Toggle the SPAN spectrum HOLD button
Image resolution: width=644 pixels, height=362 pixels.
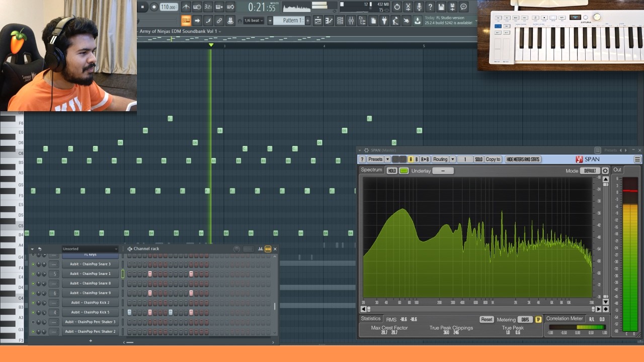click(x=392, y=171)
